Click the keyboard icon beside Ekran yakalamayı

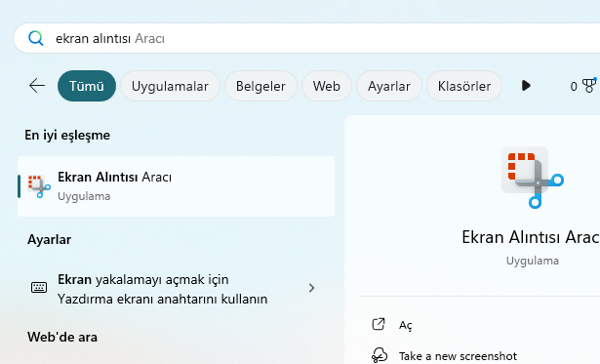coord(39,288)
